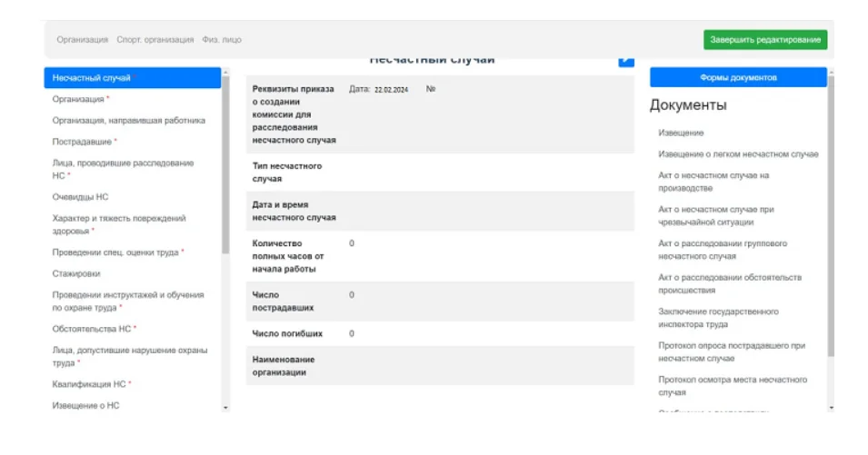Click the Число погибших value 0
The width and height of the screenshot is (868, 455).
point(352,334)
